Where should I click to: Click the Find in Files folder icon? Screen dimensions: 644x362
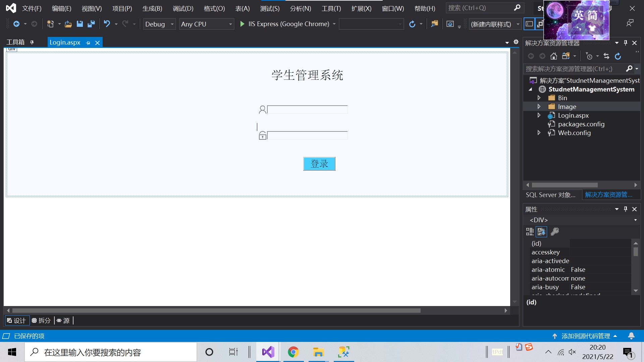435,24
